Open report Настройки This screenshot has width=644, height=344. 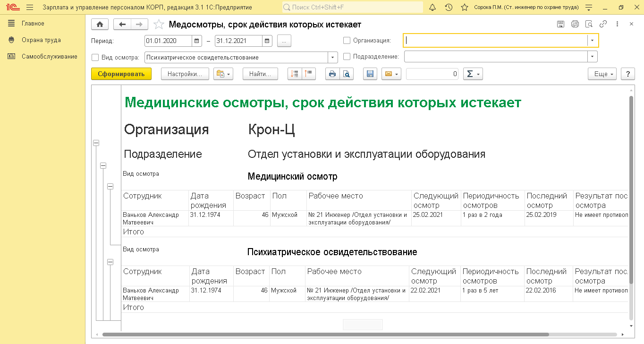pos(185,74)
